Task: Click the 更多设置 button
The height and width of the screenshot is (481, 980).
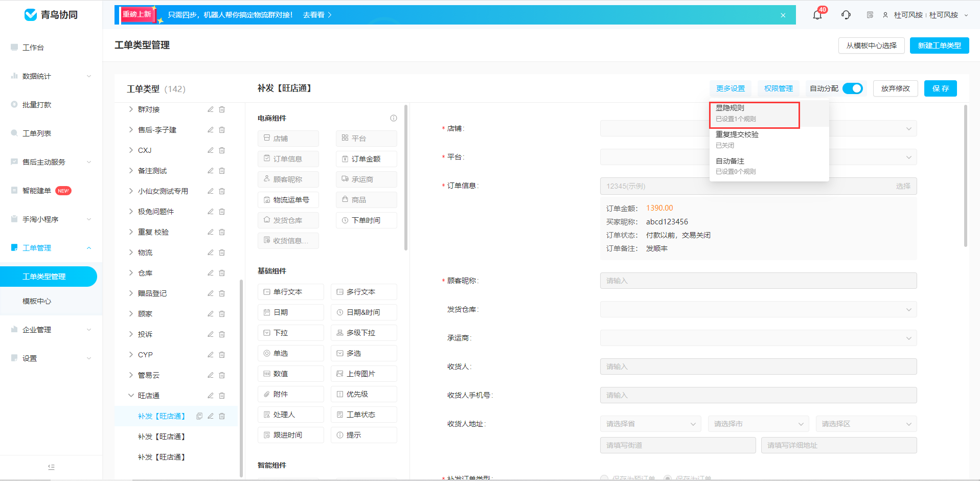Action: pos(731,88)
